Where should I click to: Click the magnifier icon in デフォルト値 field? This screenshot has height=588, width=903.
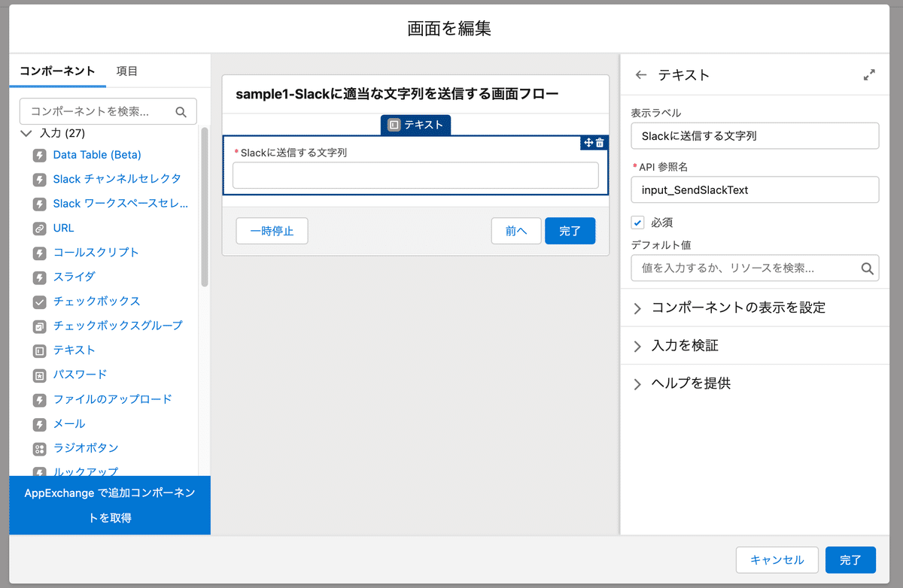coord(867,268)
